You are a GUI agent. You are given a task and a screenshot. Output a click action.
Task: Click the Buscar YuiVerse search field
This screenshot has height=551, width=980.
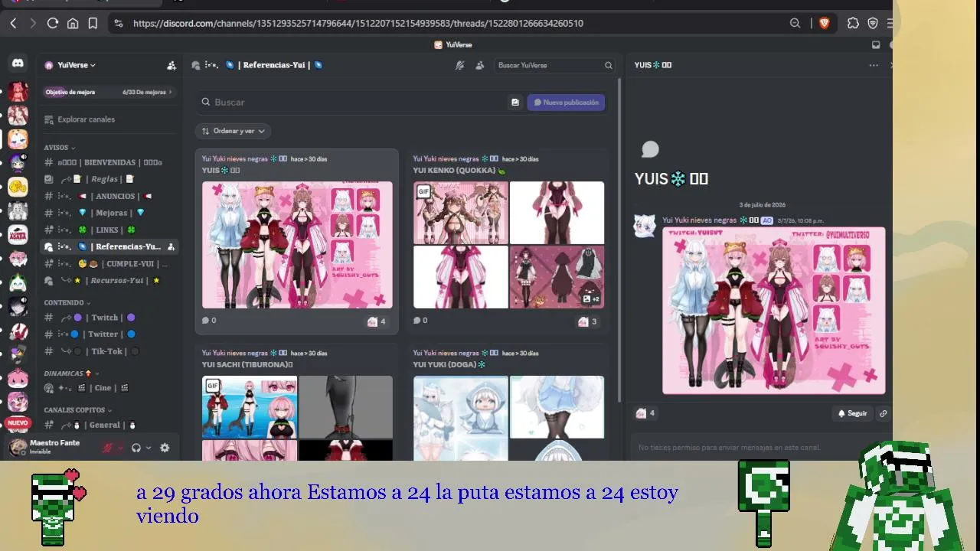[x=554, y=65]
